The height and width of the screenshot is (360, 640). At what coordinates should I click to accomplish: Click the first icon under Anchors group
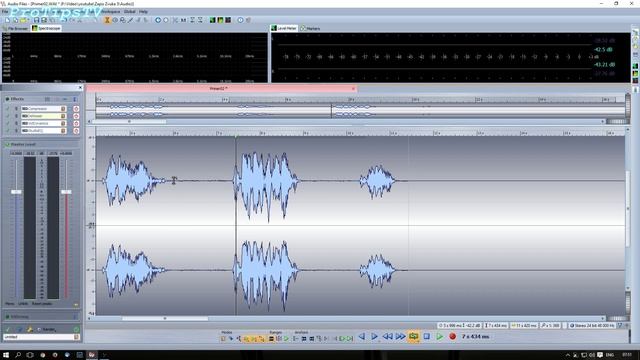(x=296, y=339)
